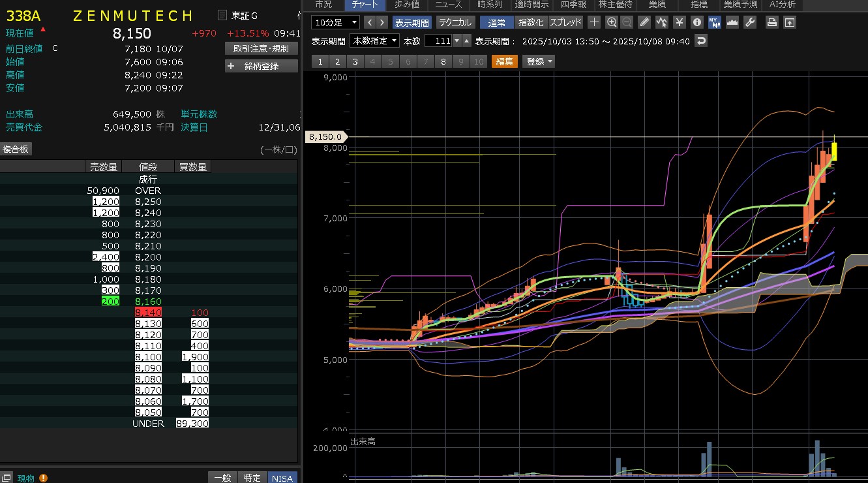
Task: Expand the 本数指定 period dropdown
Action: (x=375, y=41)
